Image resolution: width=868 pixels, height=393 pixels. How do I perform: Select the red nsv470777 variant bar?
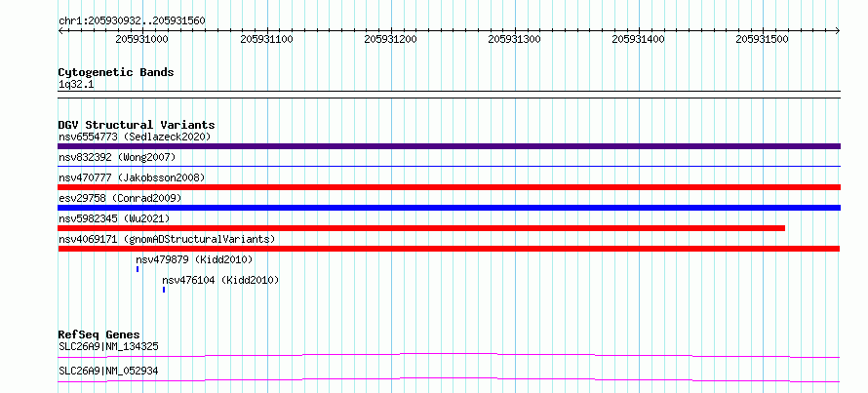point(449,187)
